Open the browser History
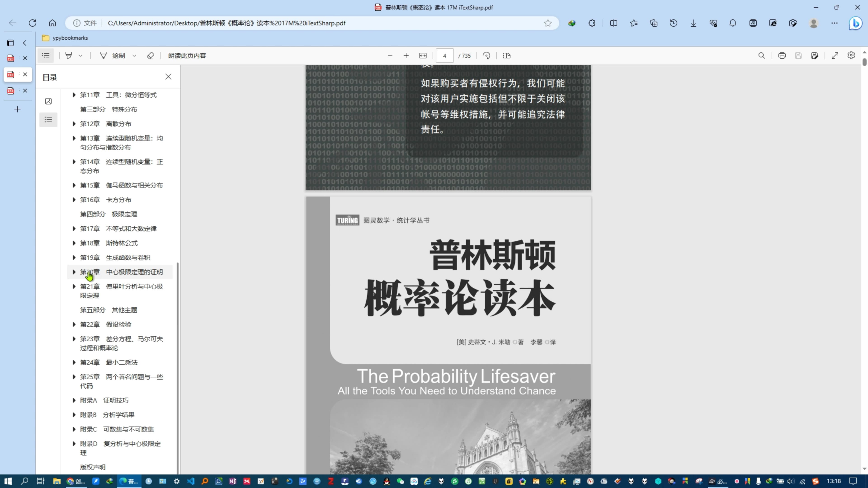This screenshot has height=488, width=868. (x=674, y=23)
